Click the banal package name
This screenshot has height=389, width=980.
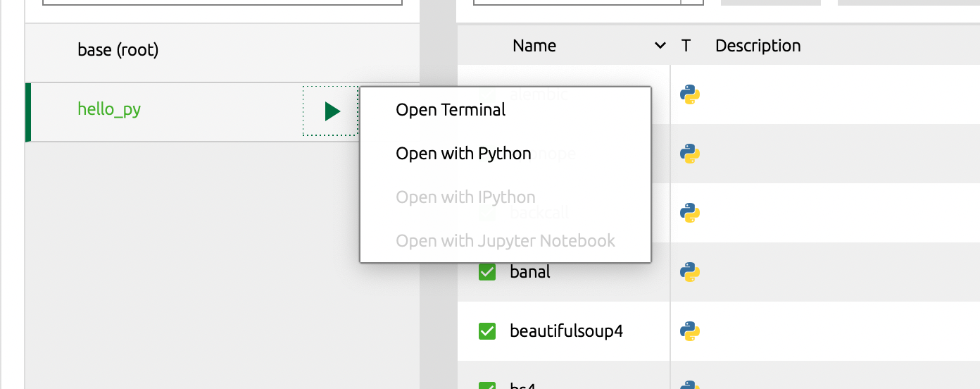pos(530,271)
